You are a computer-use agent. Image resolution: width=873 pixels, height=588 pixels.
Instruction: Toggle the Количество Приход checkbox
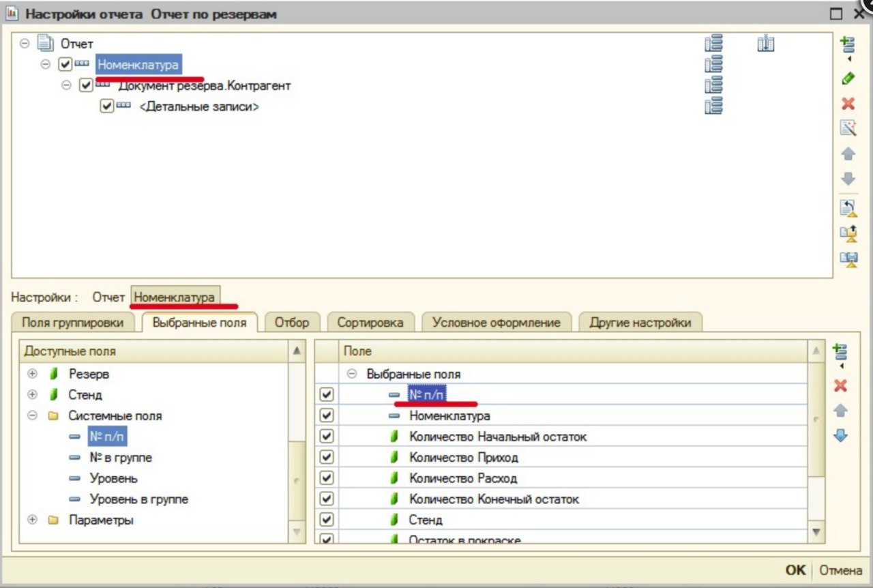(x=327, y=457)
